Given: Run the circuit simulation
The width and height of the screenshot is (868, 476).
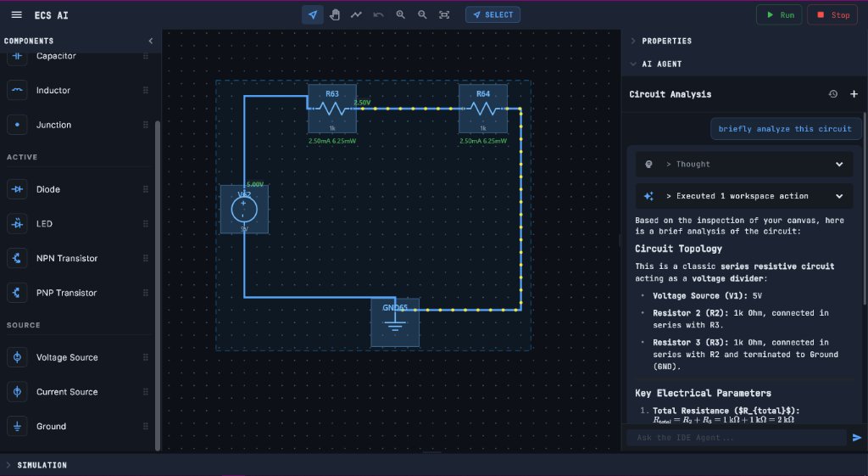Looking at the screenshot, I should click(x=779, y=15).
